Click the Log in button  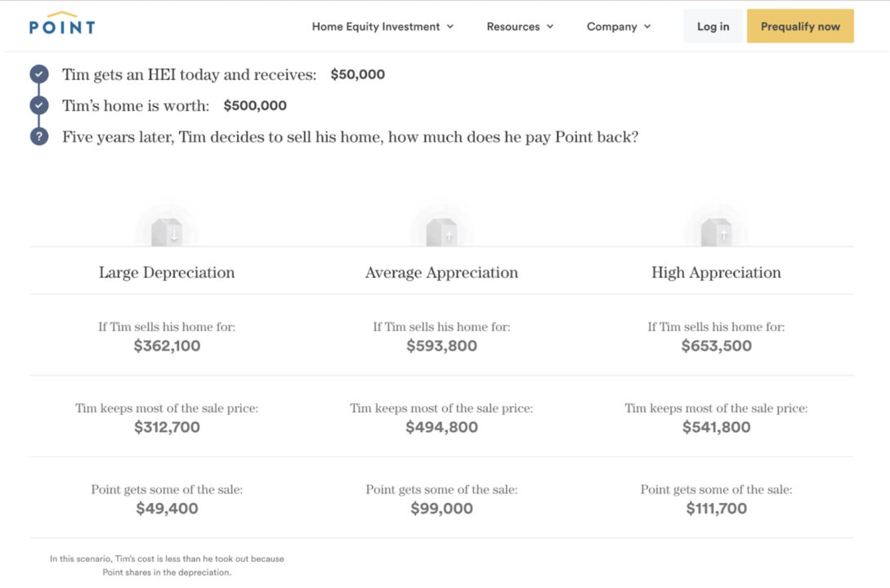(713, 26)
